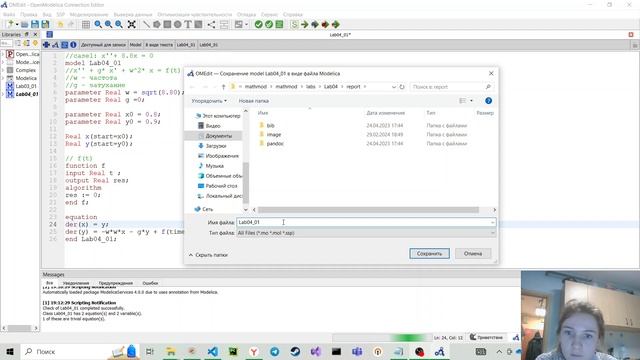Select the Bitmap shape tool
Screen dimensions: 640x360
point(198,24)
